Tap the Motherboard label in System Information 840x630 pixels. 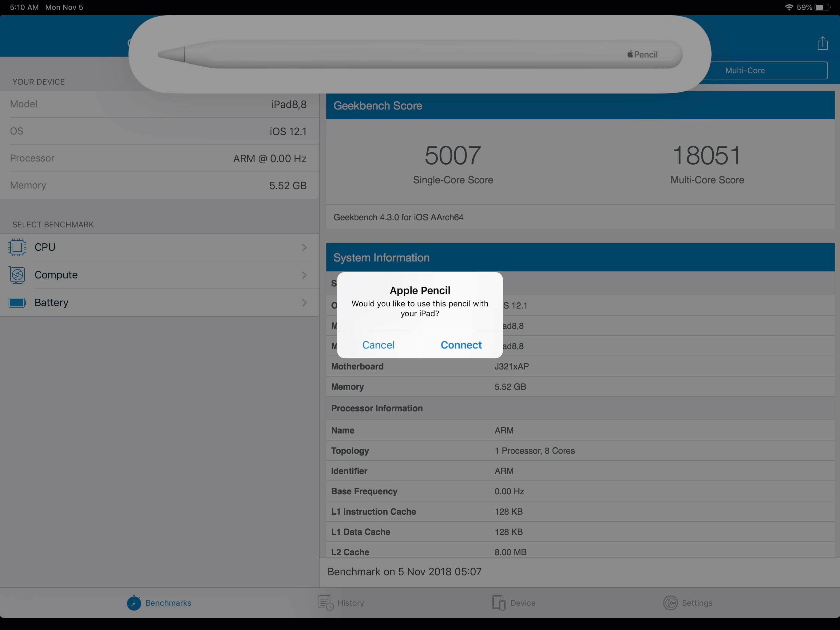(357, 366)
